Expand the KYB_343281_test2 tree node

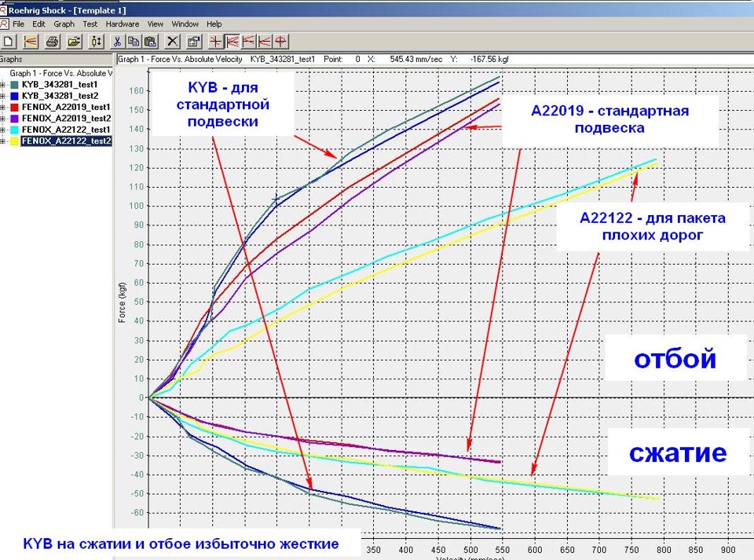(2, 96)
